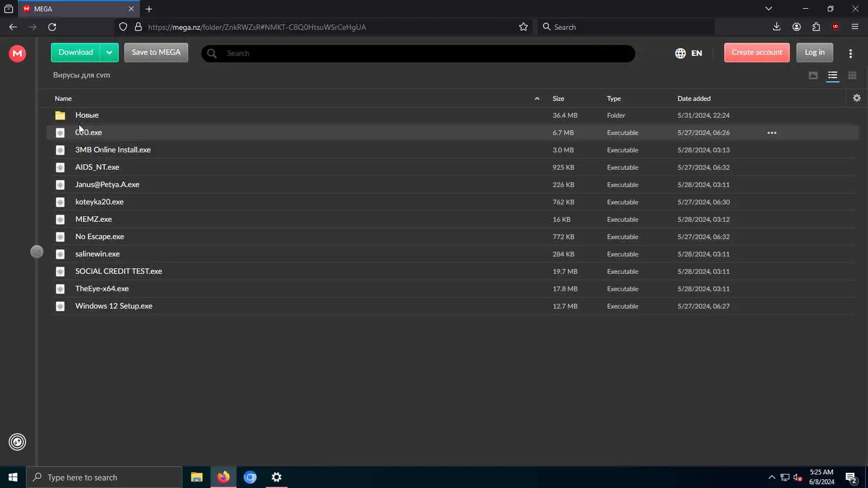868x488 pixels.
Task: Reload the page with refresh icon
Action: 52,27
